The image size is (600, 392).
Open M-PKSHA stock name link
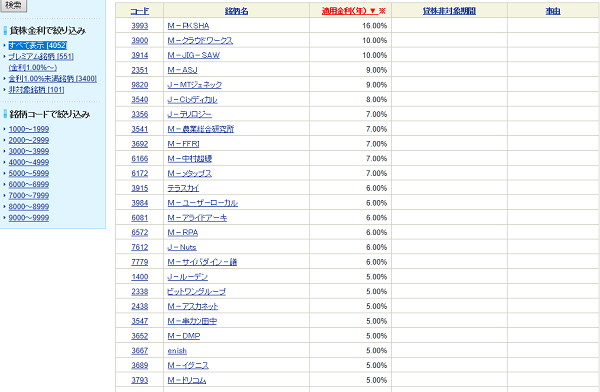click(x=188, y=26)
